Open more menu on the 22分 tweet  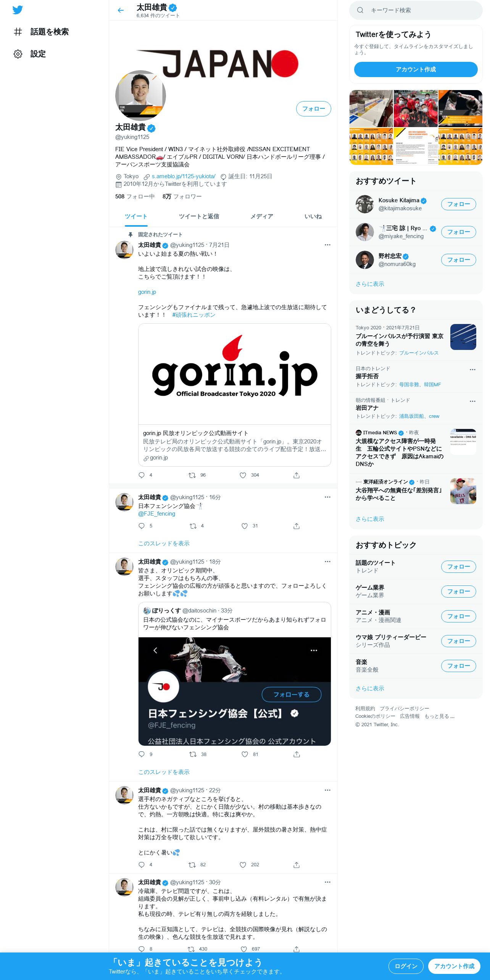pos(327,790)
